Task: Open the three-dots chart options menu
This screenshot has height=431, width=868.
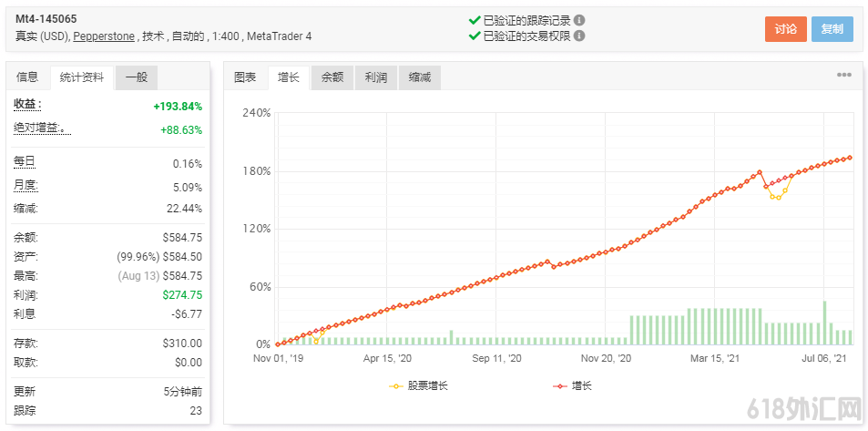Action: [x=843, y=75]
